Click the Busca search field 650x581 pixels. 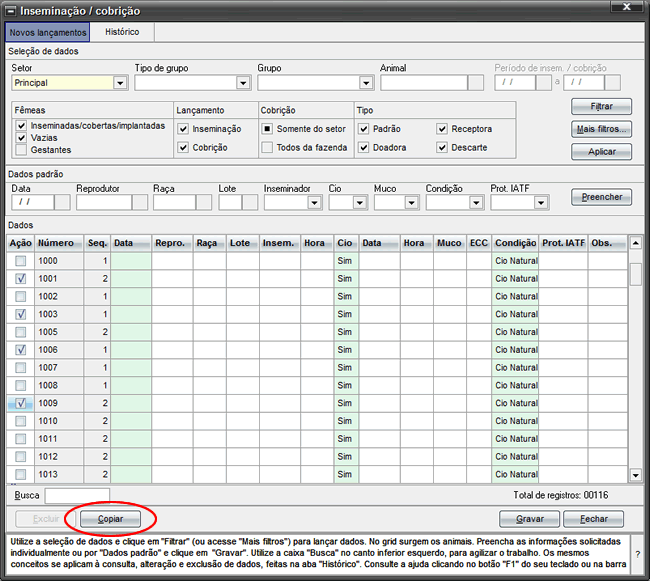click(77, 496)
